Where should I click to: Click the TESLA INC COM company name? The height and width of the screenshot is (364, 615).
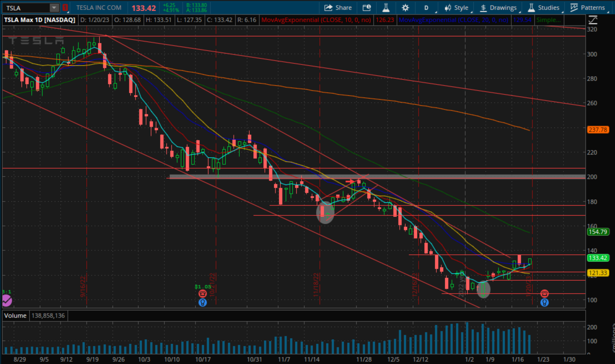coord(99,8)
